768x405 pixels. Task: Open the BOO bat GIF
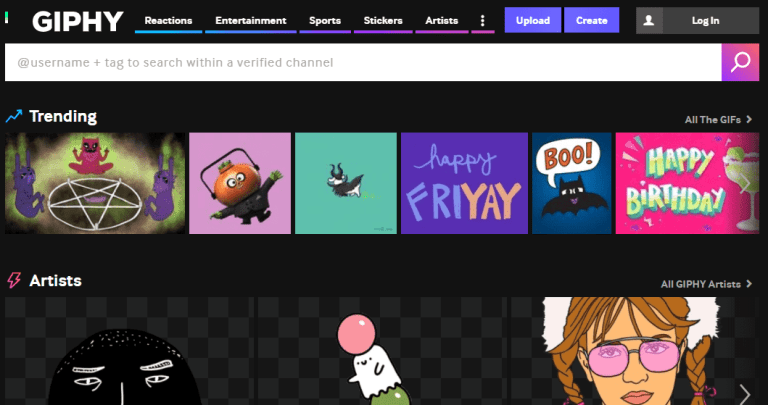[x=571, y=183]
